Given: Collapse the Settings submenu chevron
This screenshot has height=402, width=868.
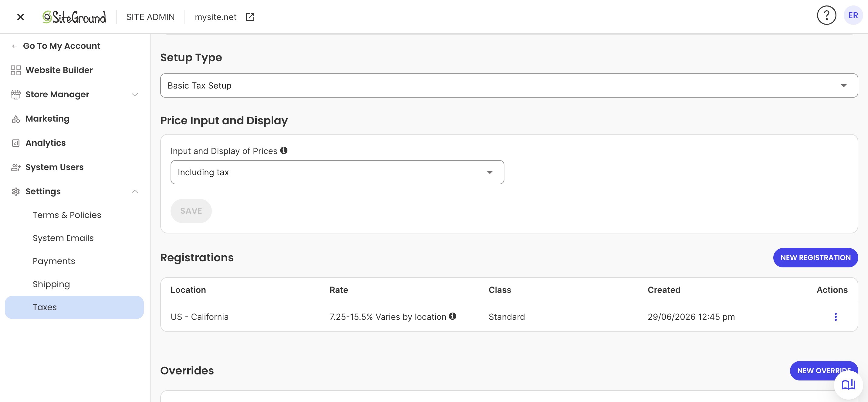Looking at the screenshot, I should 135,192.
